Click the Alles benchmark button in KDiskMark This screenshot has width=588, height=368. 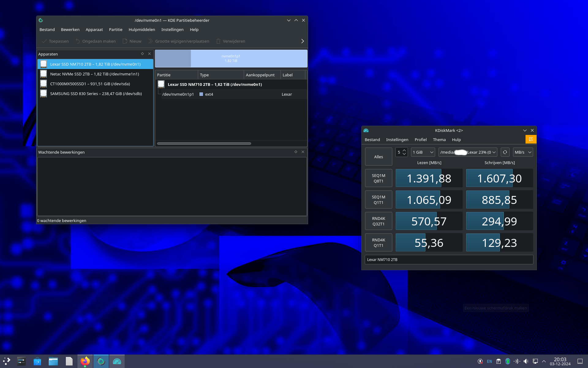(379, 157)
